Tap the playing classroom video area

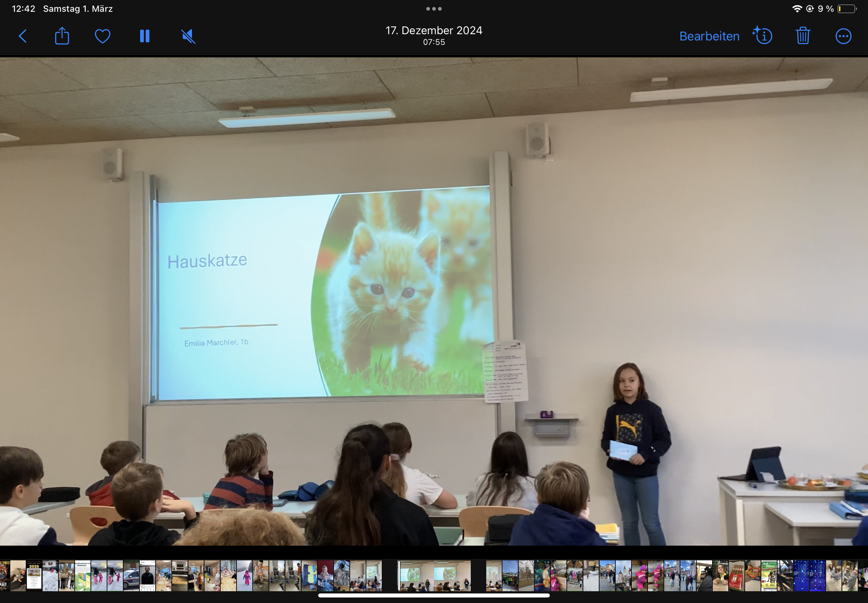[x=434, y=301]
